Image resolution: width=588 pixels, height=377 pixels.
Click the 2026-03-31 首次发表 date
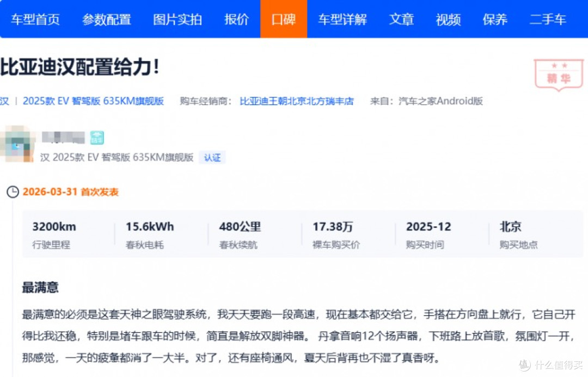click(70, 192)
